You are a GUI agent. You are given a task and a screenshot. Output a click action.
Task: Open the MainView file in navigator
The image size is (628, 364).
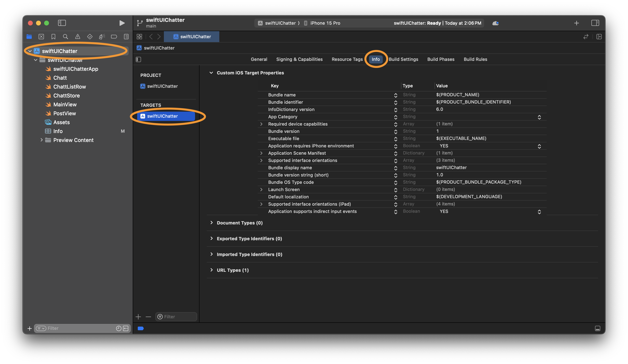[x=65, y=104]
